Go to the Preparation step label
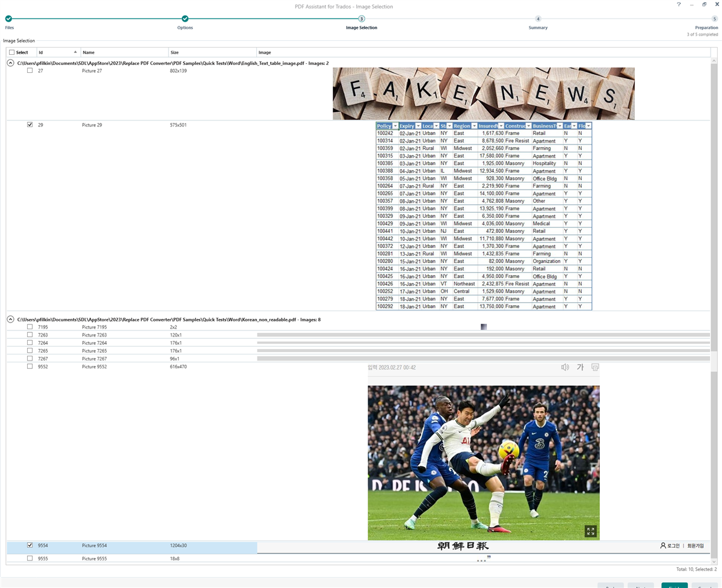 pos(706,28)
